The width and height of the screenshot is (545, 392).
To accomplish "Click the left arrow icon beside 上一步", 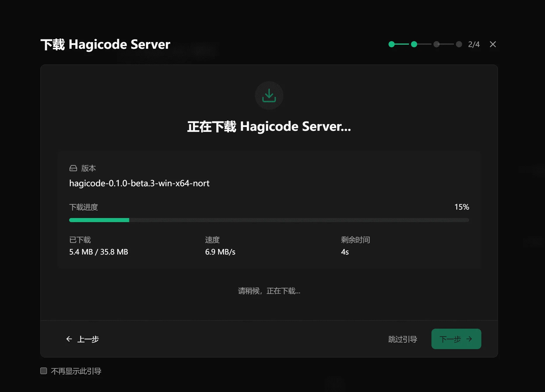I will point(69,339).
